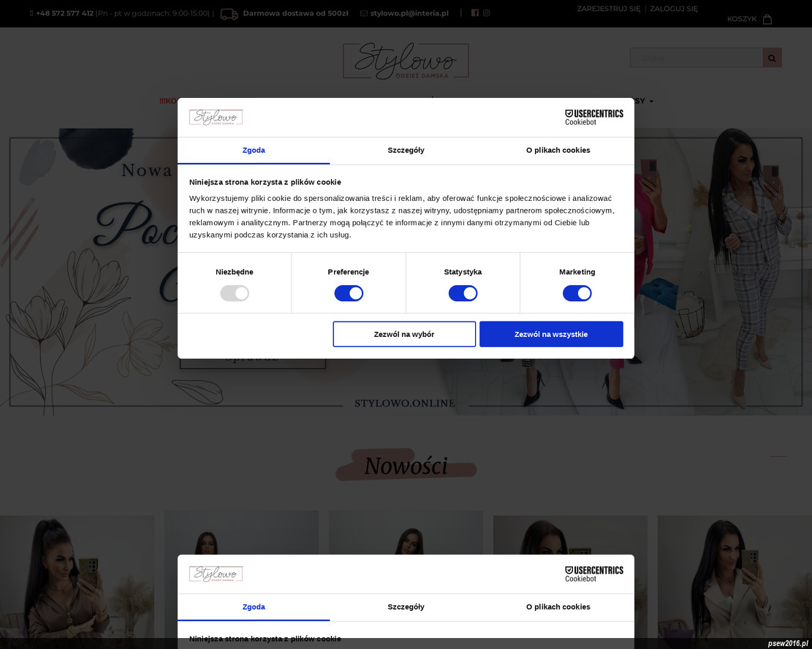812x649 pixels.
Task: Click the Stylowo logo in cookie dialog
Action: pos(216,118)
